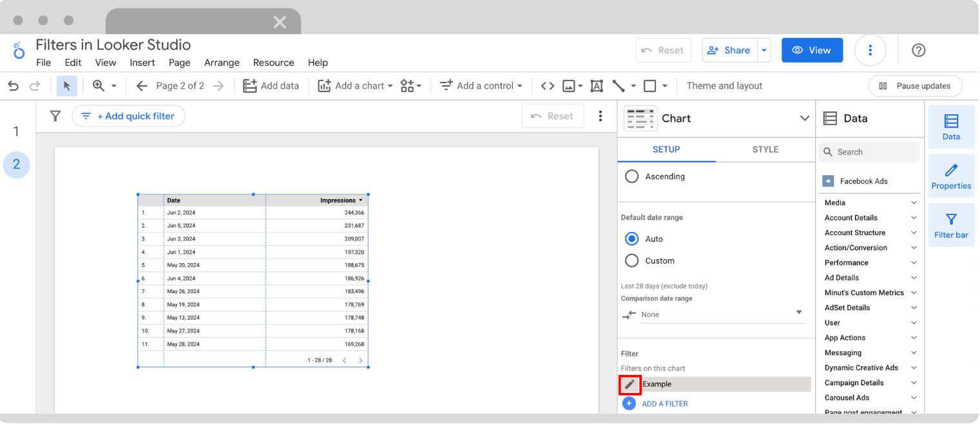The image size is (980, 424).
Task: Click the undo arrow icon
Action: click(x=13, y=85)
